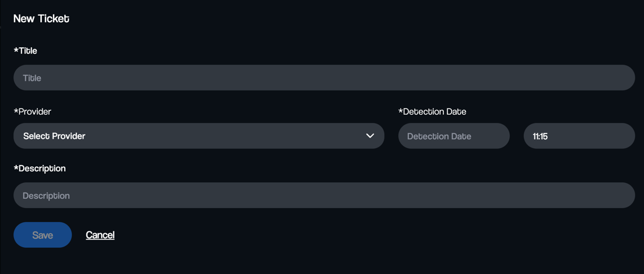The height and width of the screenshot is (274, 644).
Task: Click the Cancel link
Action: [x=100, y=234]
